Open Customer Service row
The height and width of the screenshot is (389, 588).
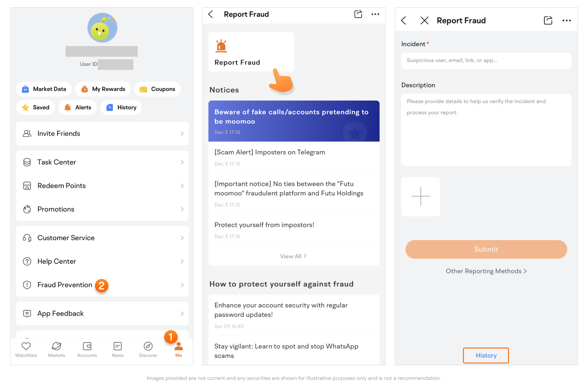coord(102,238)
